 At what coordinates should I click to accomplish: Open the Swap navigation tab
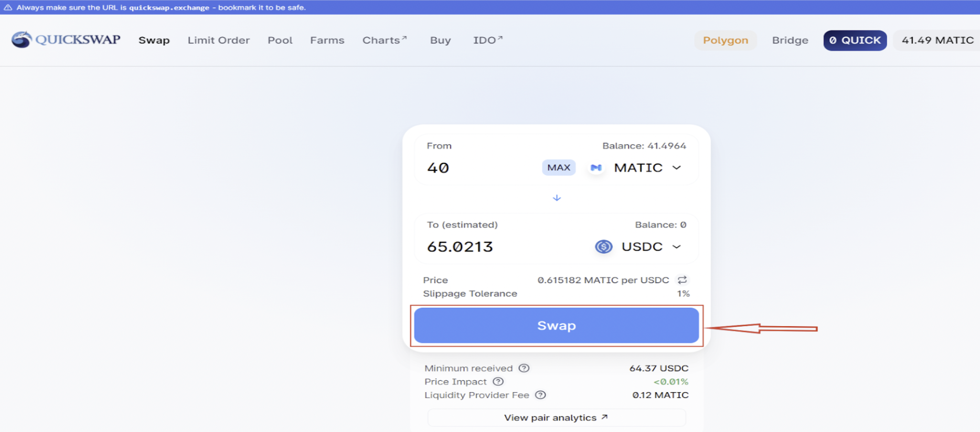coord(154,40)
